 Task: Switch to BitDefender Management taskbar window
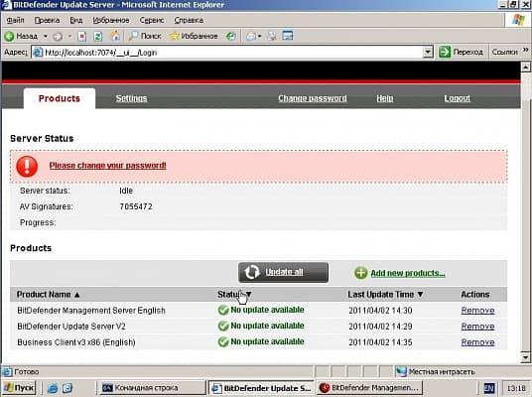coord(369,388)
